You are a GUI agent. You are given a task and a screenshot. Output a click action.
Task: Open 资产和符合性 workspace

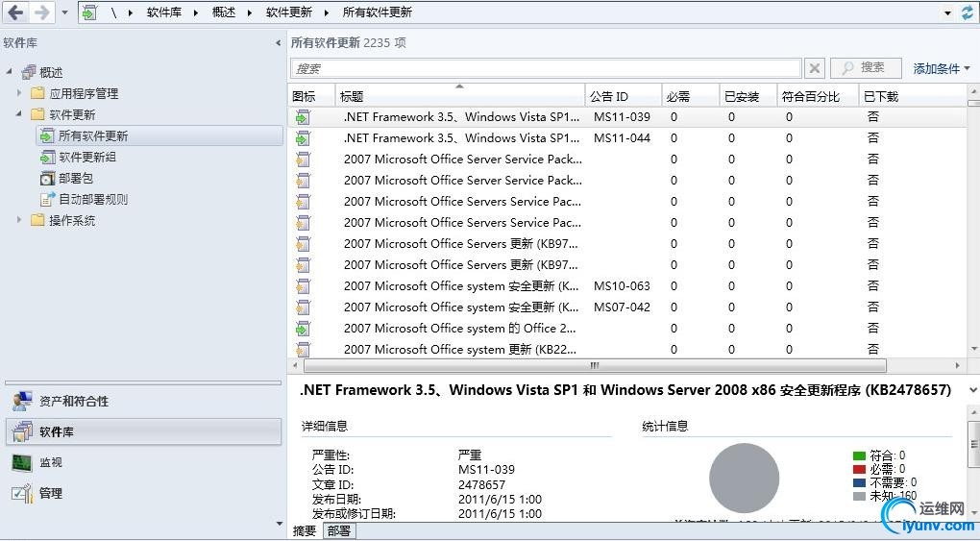click(x=143, y=401)
